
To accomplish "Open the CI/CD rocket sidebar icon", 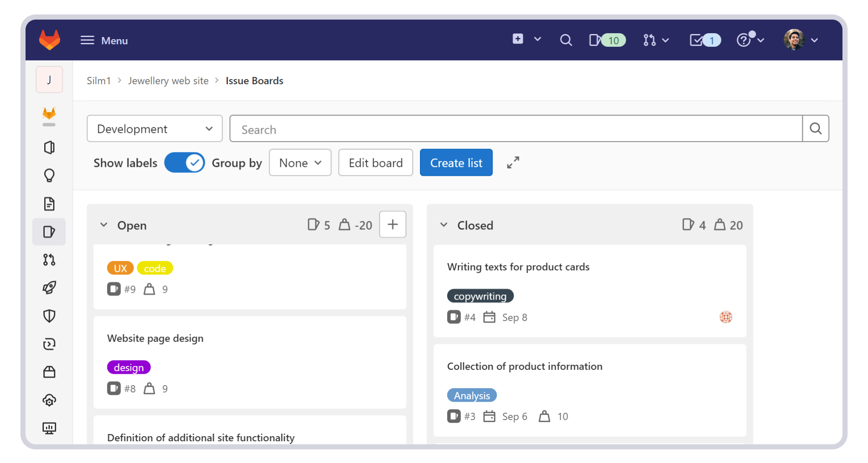I will point(49,288).
